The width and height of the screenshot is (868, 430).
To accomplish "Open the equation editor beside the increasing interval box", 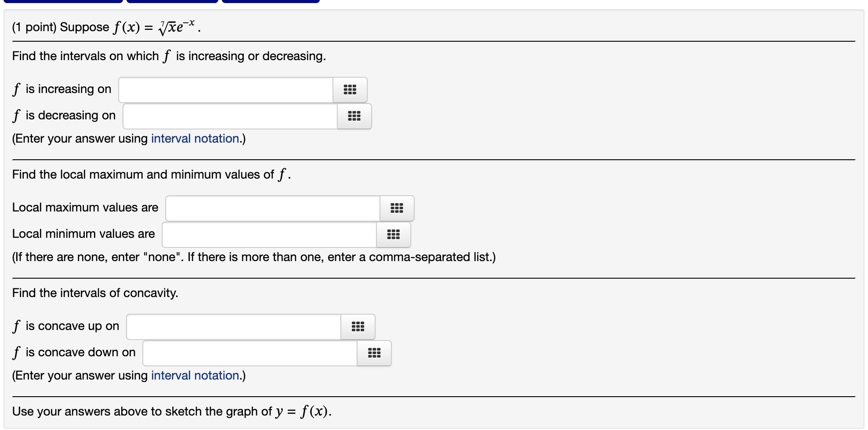I will pos(350,90).
